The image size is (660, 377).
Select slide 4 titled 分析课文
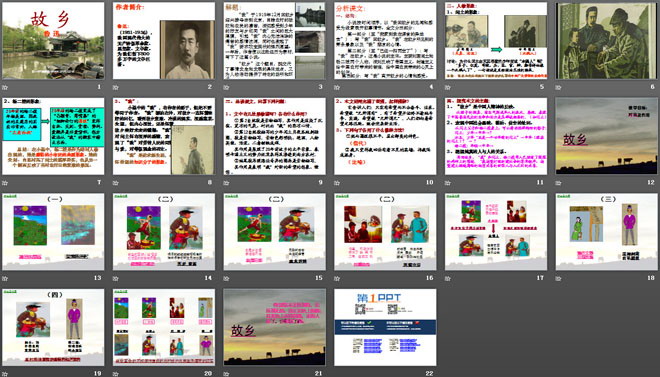pos(385,41)
